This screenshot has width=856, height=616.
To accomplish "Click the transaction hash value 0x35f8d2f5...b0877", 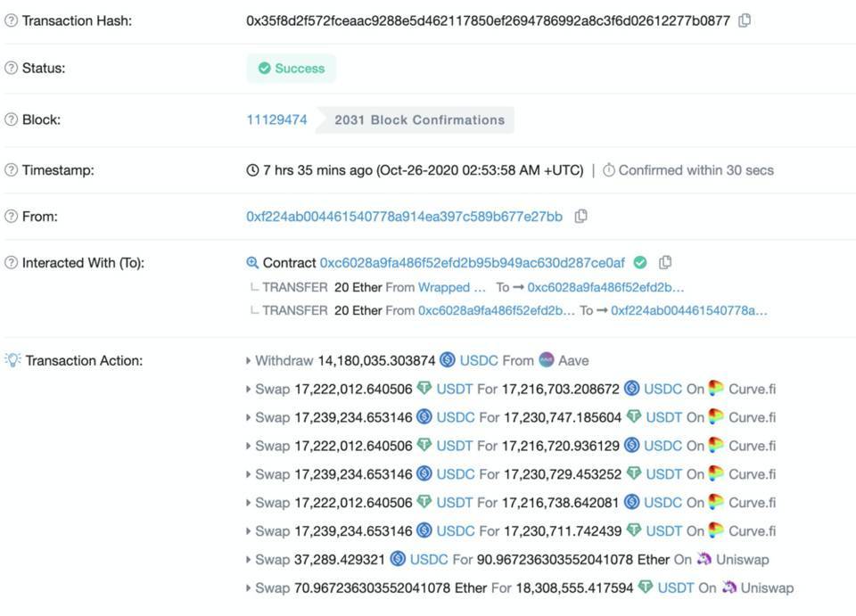I will coord(488,21).
